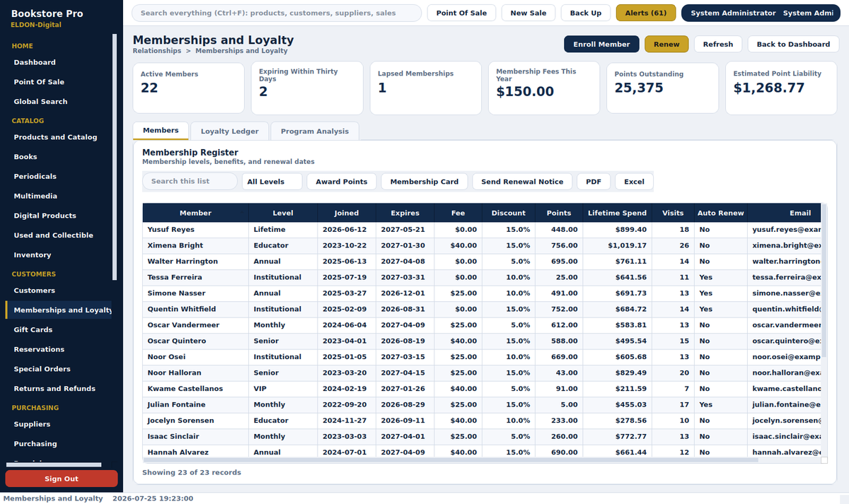Go to Books in the sidebar
The height and width of the screenshot is (504, 849).
pos(58,157)
